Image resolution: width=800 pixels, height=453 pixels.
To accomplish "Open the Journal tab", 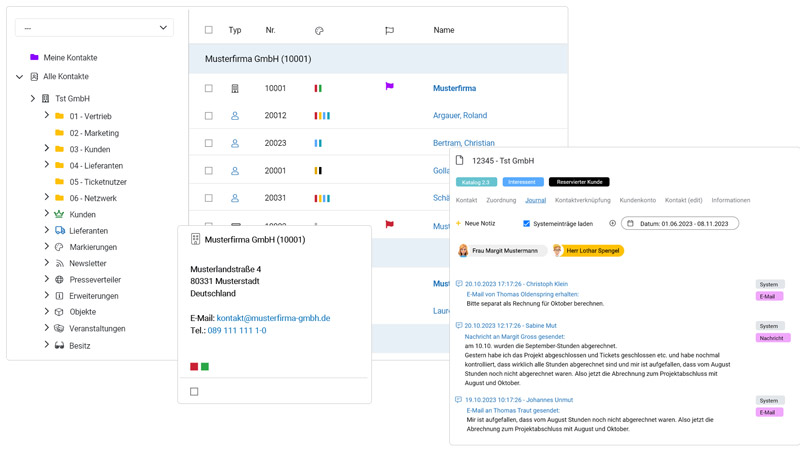I will click(536, 200).
